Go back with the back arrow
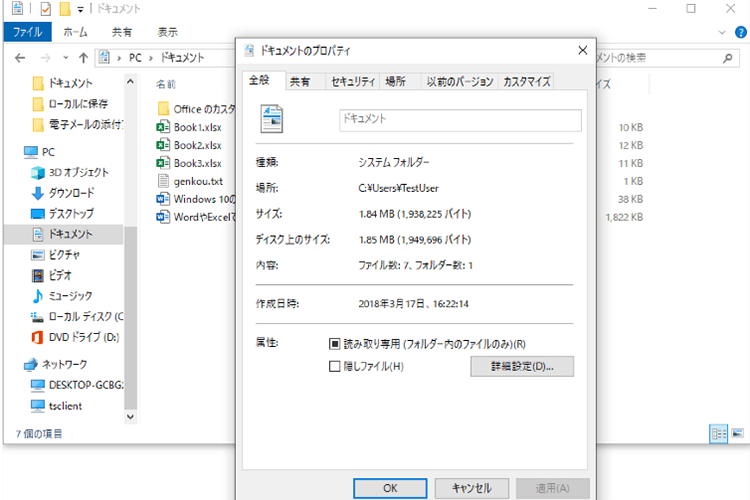The height and width of the screenshot is (500, 750). point(20,58)
